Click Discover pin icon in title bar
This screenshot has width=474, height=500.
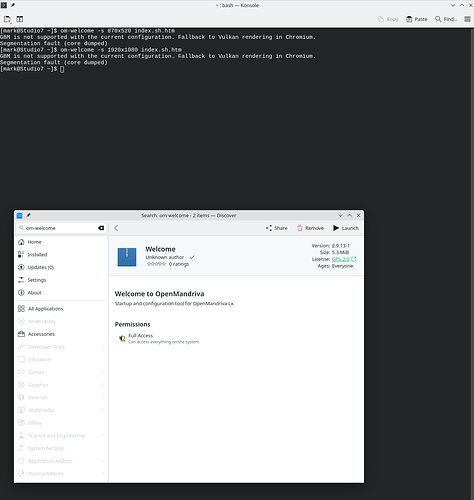(28, 215)
